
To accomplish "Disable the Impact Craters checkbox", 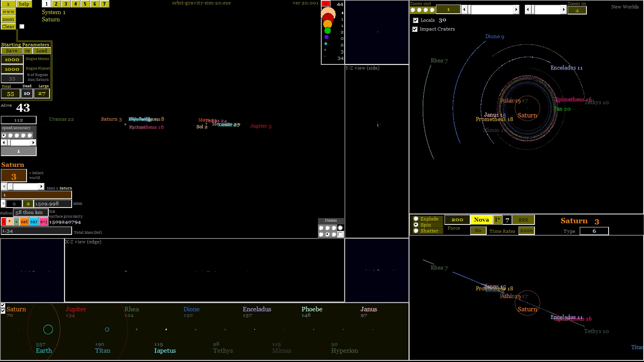I will (x=415, y=29).
